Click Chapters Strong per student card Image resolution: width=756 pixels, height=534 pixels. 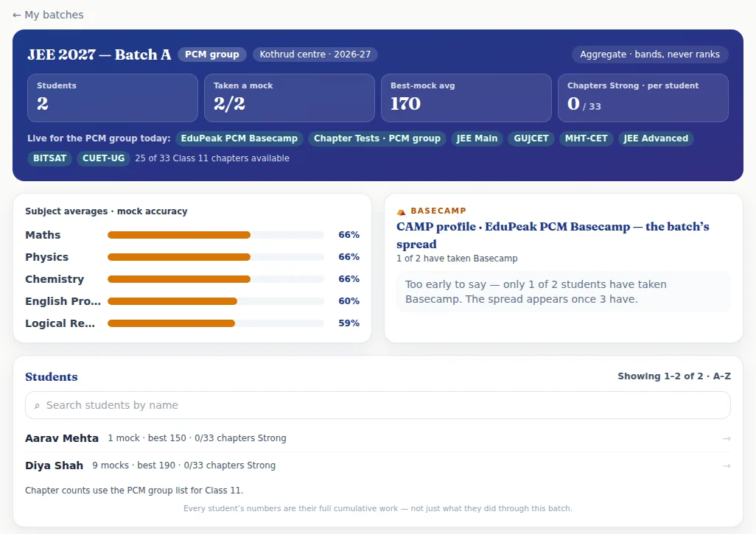[x=643, y=98]
